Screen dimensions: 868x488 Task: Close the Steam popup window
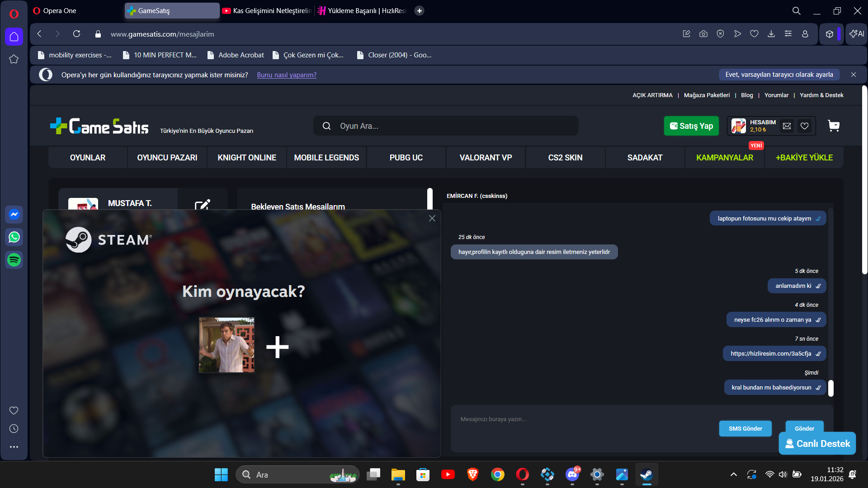coord(432,219)
